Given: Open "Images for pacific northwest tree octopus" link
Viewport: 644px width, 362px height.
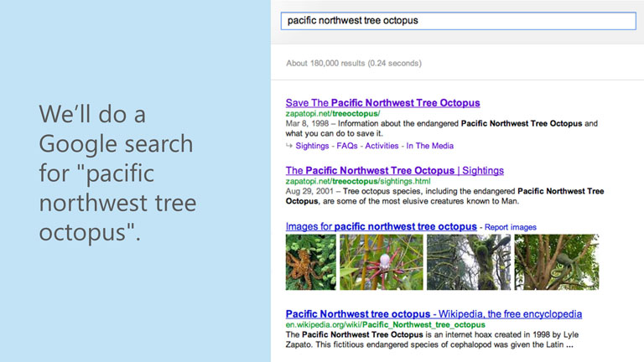Looking at the screenshot, I should 382,226.
